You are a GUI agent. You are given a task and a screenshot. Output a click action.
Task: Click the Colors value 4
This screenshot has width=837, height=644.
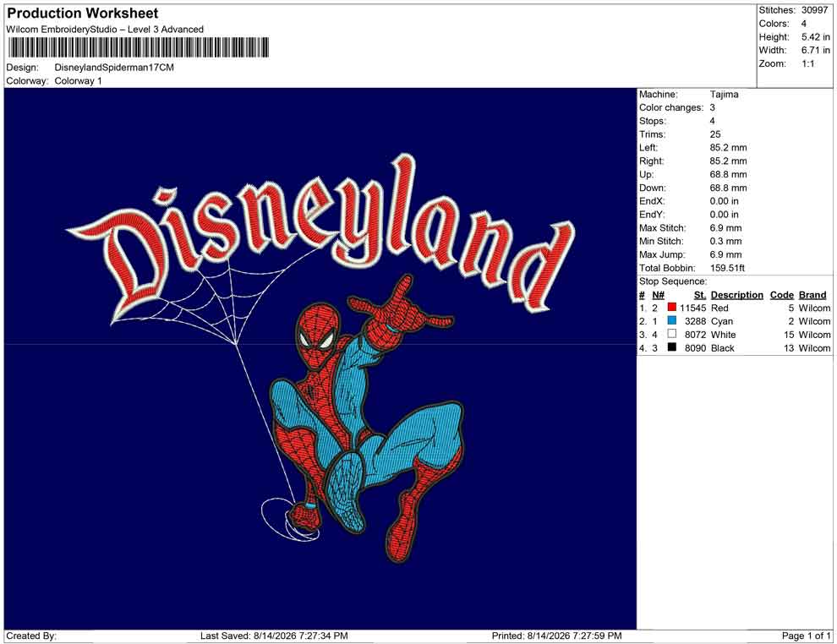click(804, 24)
